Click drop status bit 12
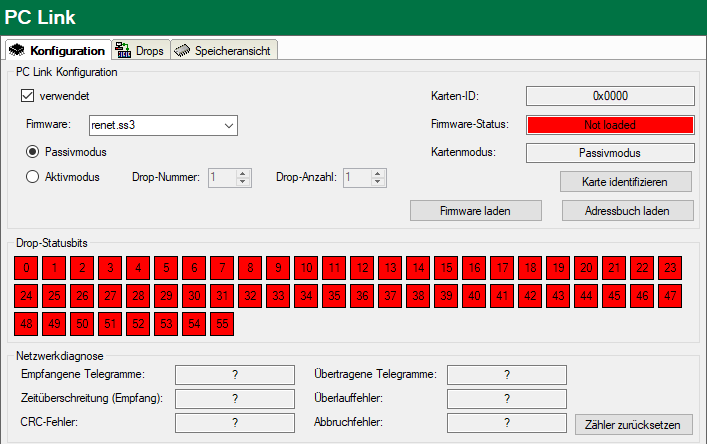707x444 pixels. [362, 268]
